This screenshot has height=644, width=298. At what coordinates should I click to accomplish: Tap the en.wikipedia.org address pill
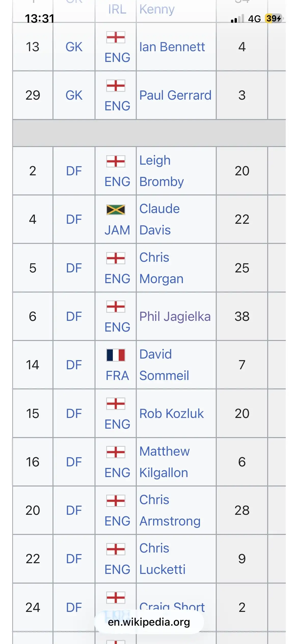149,622
